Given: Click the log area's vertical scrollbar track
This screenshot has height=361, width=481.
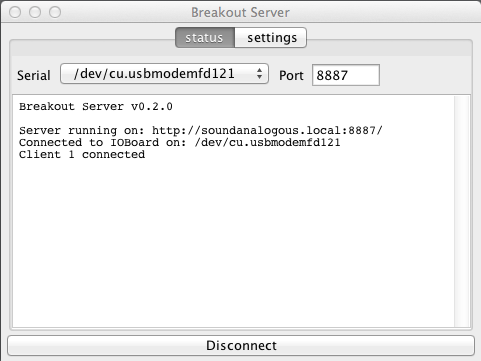Looking at the screenshot, I should pos(462,211).
